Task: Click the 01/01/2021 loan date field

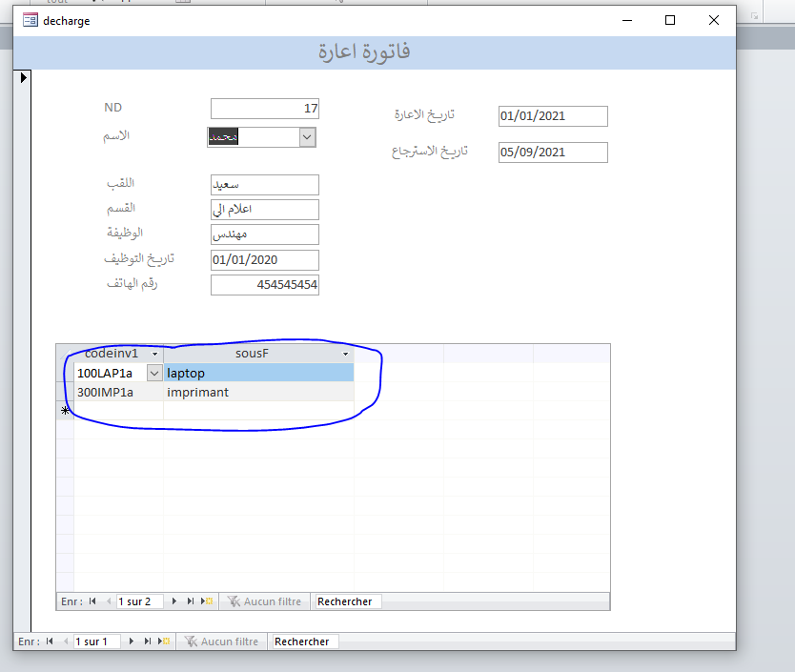Action: 552,116
